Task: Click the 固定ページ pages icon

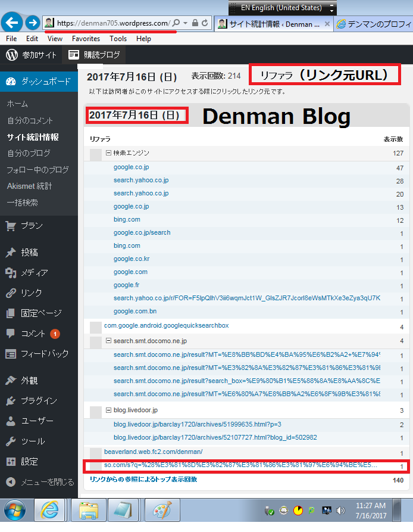Action: (11, 313)
